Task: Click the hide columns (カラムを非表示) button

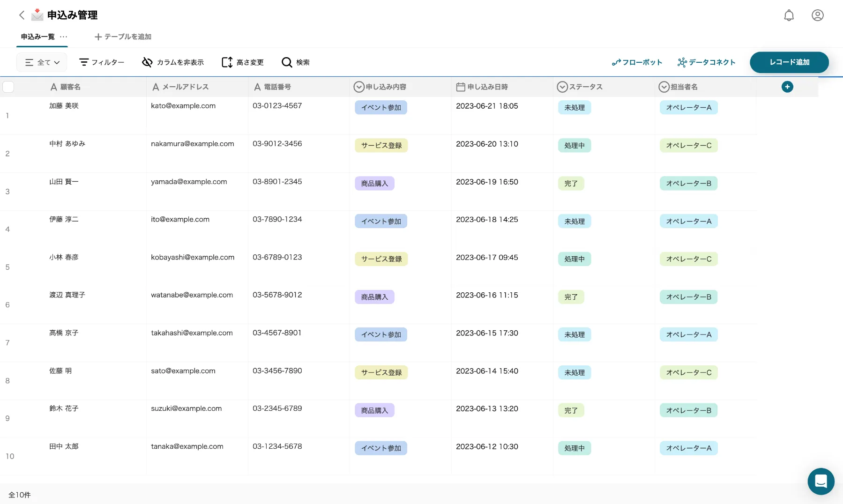Action: pyautogui.click(x=173, y=62)
